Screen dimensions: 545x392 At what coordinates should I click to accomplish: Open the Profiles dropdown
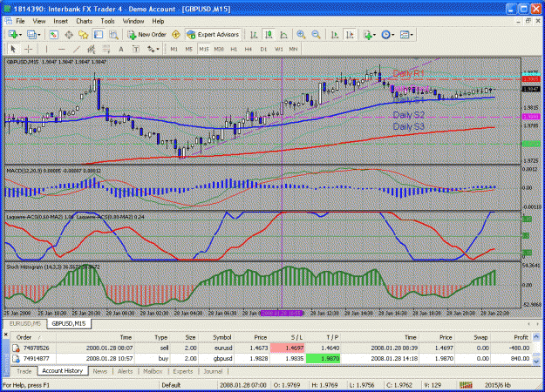34,35
